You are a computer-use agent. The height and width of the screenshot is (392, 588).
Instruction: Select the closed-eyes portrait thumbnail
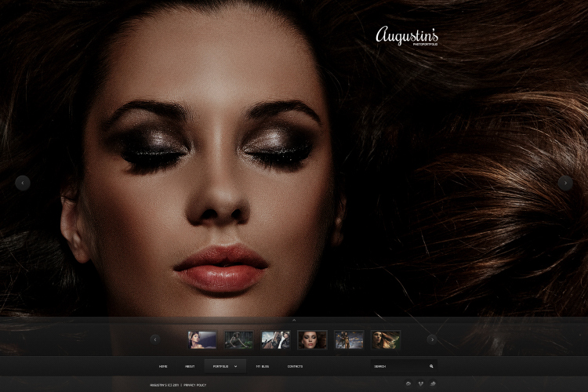[x=312, y=339]
